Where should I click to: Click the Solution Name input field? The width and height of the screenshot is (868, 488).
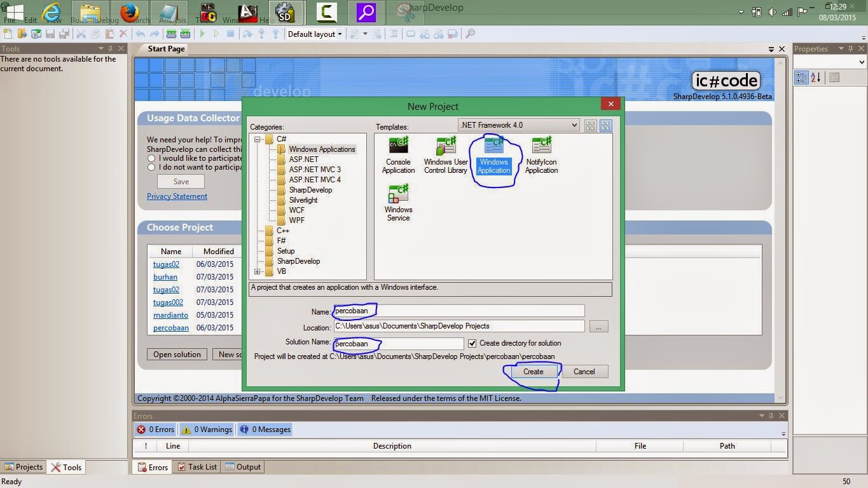click(399, 344)
